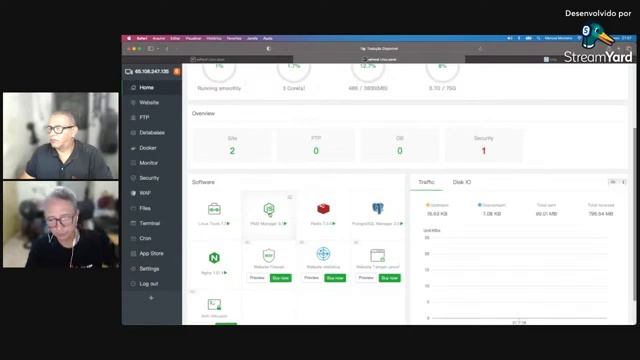The width and height of the screenshot is (640, 360).
Task: Click the CPU usage gauge showing Core(s)
Action: point(294,73)
